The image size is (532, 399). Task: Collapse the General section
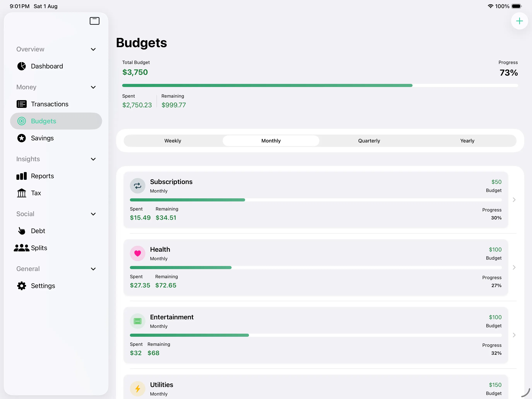pyautogui.click(x=93, y=269)
